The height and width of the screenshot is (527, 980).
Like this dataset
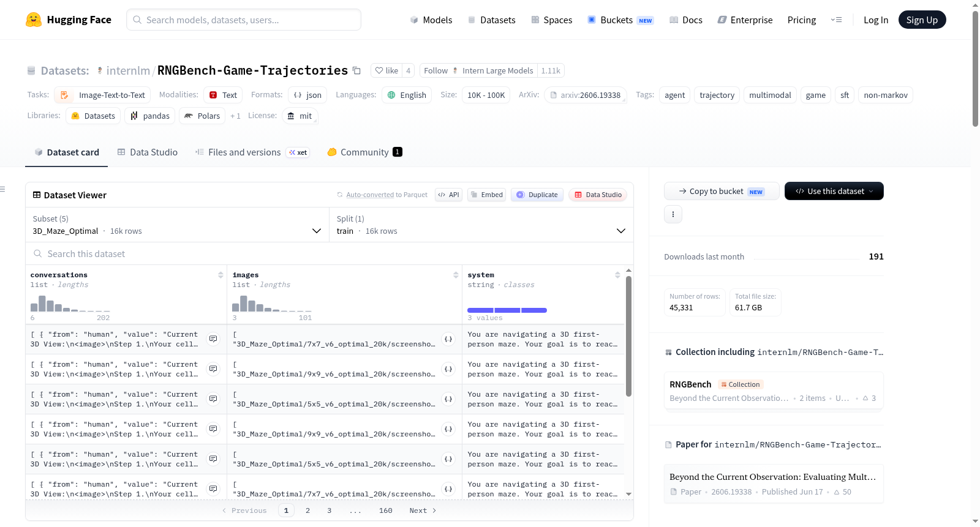(386, 70)
